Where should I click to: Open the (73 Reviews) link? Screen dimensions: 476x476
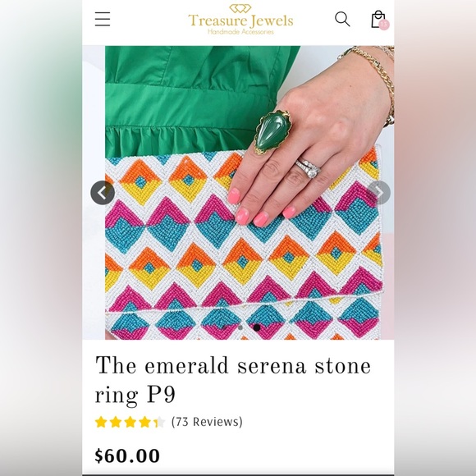coord(207,422)
